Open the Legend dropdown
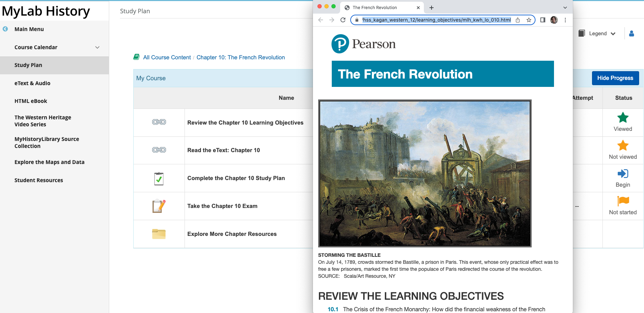This screenshot has width=644, height=313. [x=602, y=33]
